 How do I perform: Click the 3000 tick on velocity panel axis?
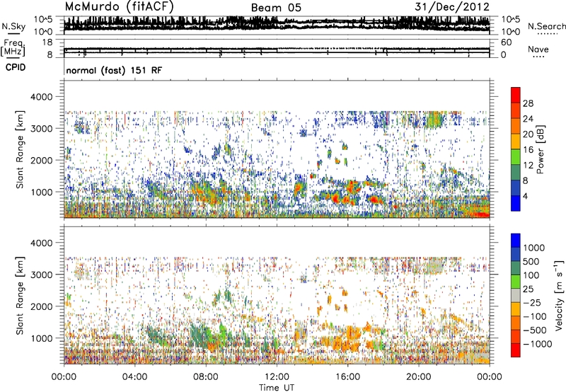coord(42,275)
